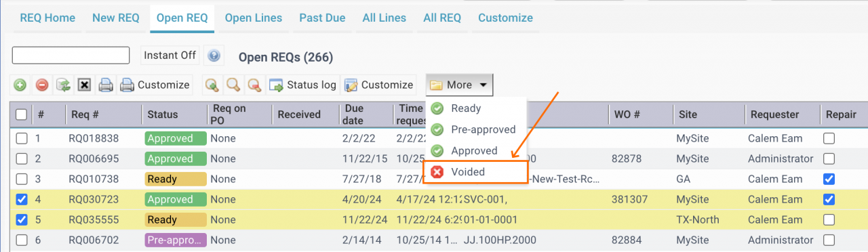868x252 pixels.
Task: Click the print Customize button with printer icon
Action: click(x=155, y=85)
